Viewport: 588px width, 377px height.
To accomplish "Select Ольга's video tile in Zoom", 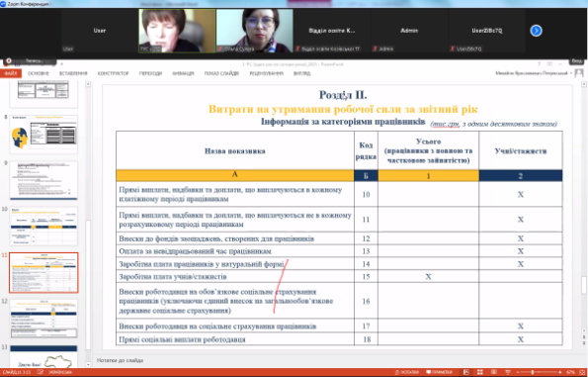I will coord(255,31).
